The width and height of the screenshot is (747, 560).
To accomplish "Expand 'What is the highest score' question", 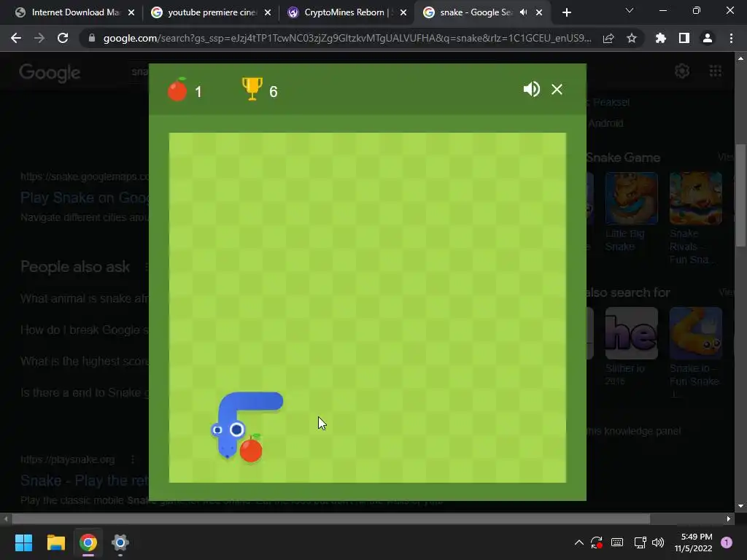I will tap(85, 362).
